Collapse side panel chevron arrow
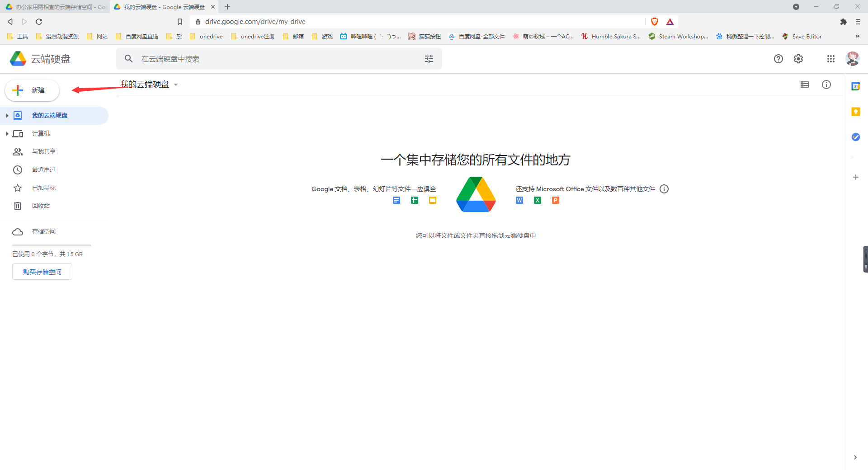Image resolution: width=868 pixels, height=470 pixels. pyautogui.click(x=855, y=457)
